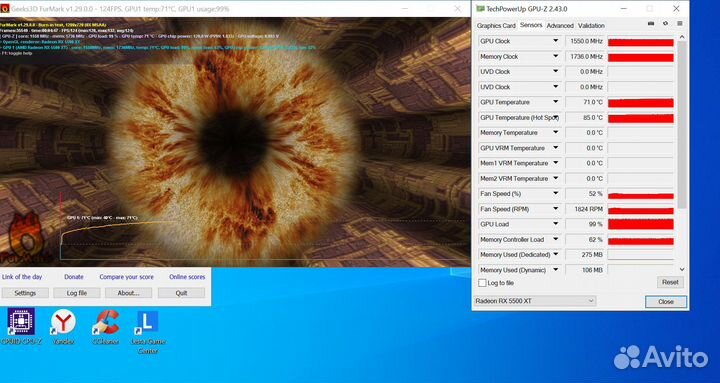Click the GPU-Z app icon in title bar
This screenshot has height=383, width=720.
(x=480, y=9)
